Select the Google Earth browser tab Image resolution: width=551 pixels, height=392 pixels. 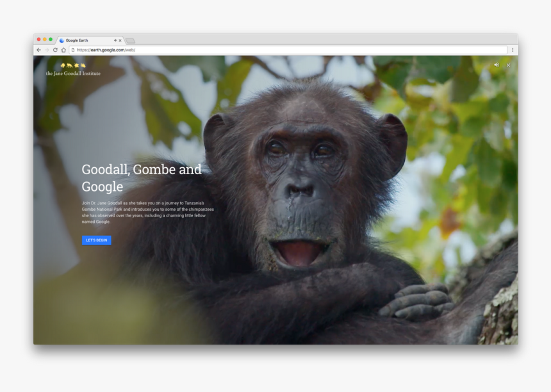click(90, 40)
